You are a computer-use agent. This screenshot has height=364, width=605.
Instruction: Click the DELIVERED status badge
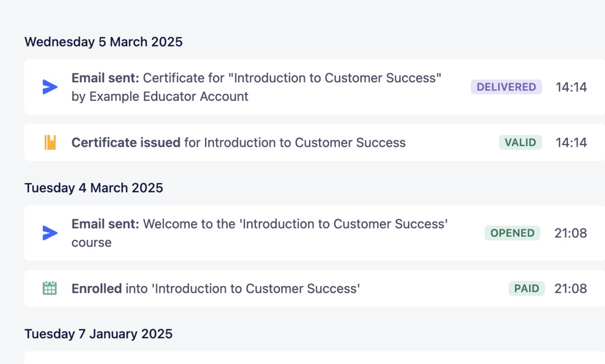tap(506, 86)
